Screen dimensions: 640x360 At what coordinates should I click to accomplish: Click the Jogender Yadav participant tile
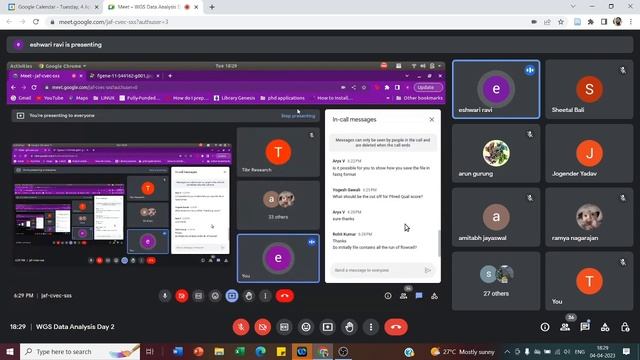(x=589, y=153)
